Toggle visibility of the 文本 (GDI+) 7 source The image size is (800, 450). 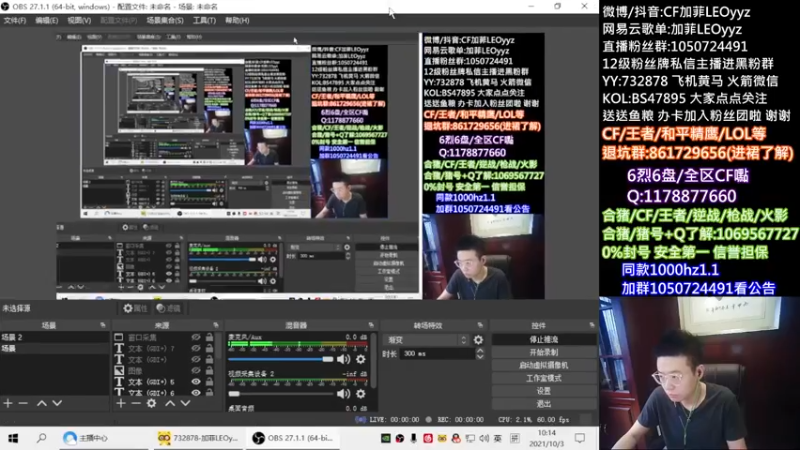click(x=196, y=348)
